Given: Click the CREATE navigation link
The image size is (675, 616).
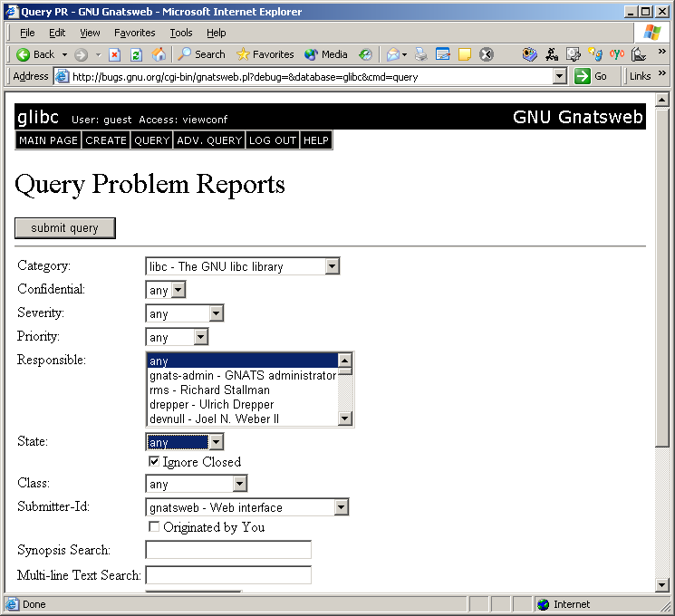Looking at the screenshot, I should (106, 140).
